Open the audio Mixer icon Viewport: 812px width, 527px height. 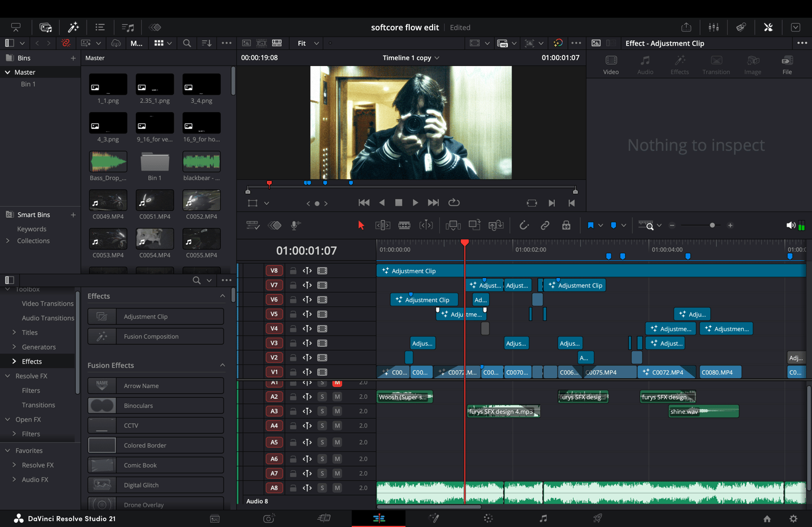pos(714,27)
